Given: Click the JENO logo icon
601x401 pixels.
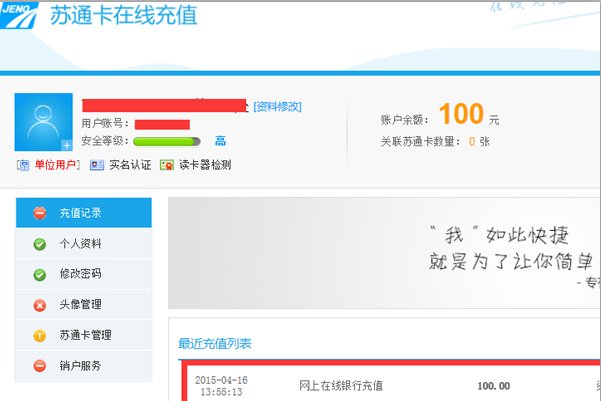Looking at the screenshot, I should (19, 15).
